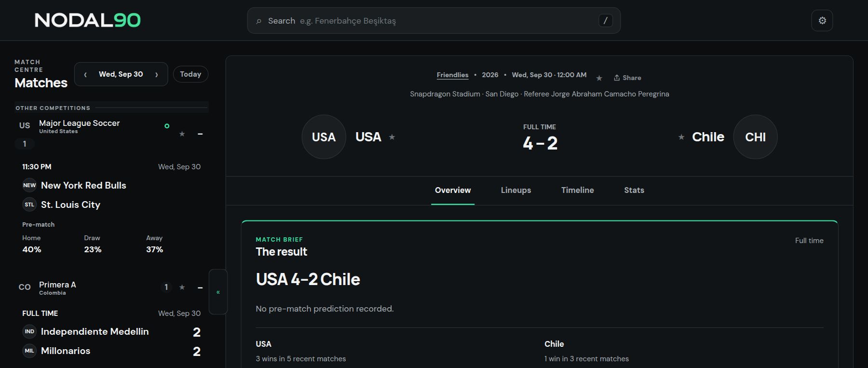Click the NODAL90 logo
The image size is (868, 368).
87,20
